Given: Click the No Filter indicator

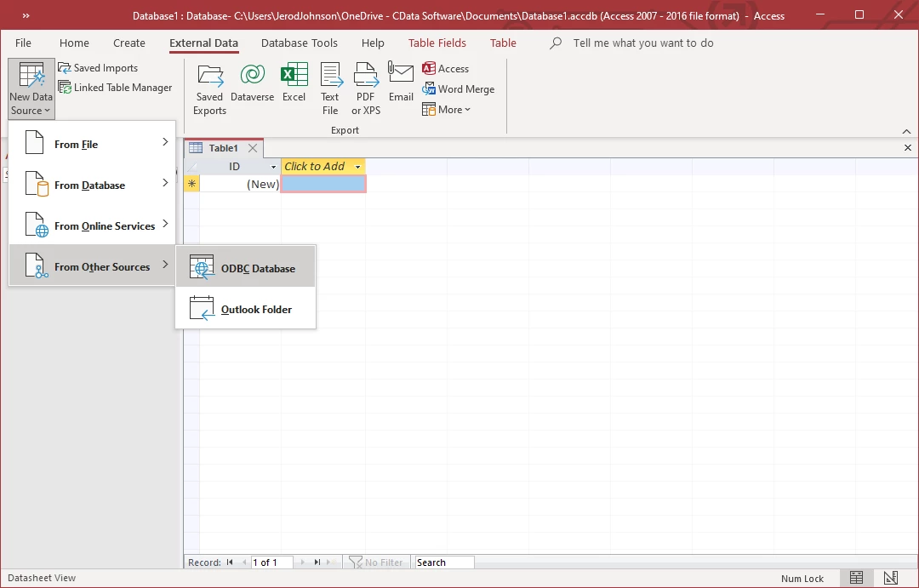Looking at the screenshot, I should pos(376,562).
